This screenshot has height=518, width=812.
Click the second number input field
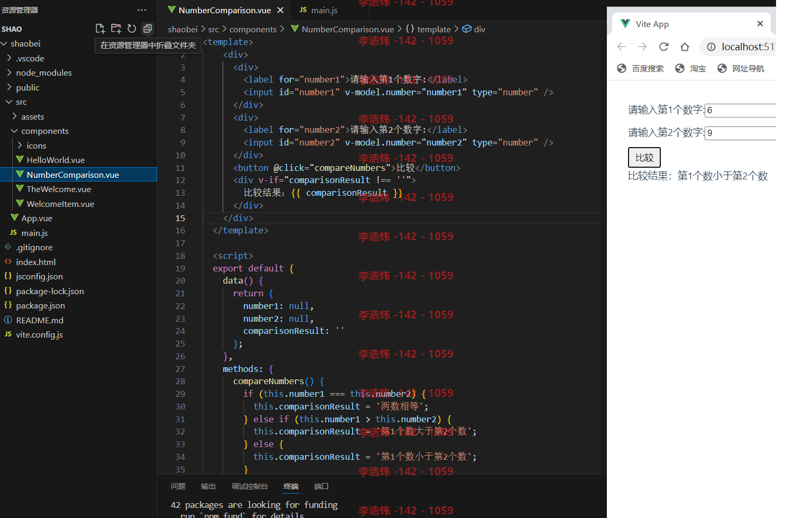click(740, 133)
